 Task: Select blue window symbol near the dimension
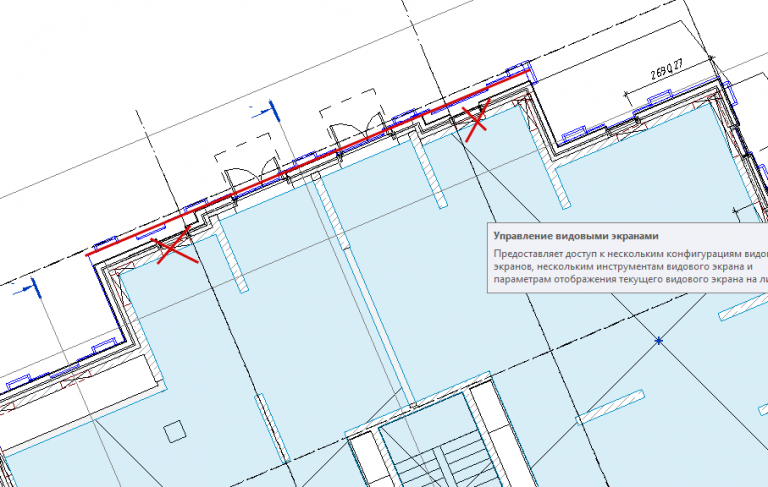(659, 96)
